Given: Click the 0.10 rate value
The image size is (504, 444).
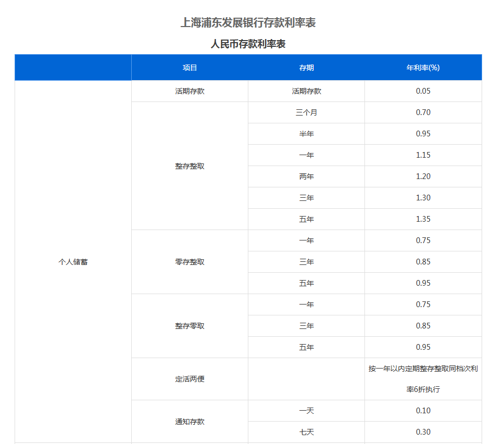Looking at the screenshot, I should point(423,411).
